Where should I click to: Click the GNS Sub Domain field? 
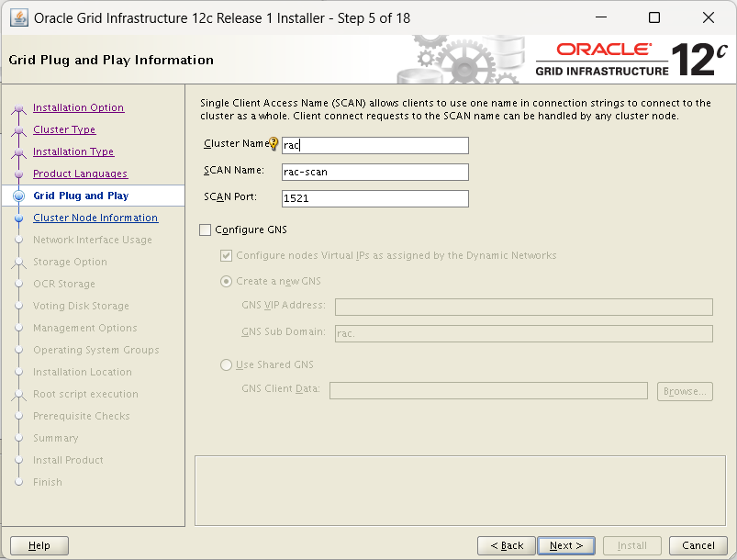523,334
